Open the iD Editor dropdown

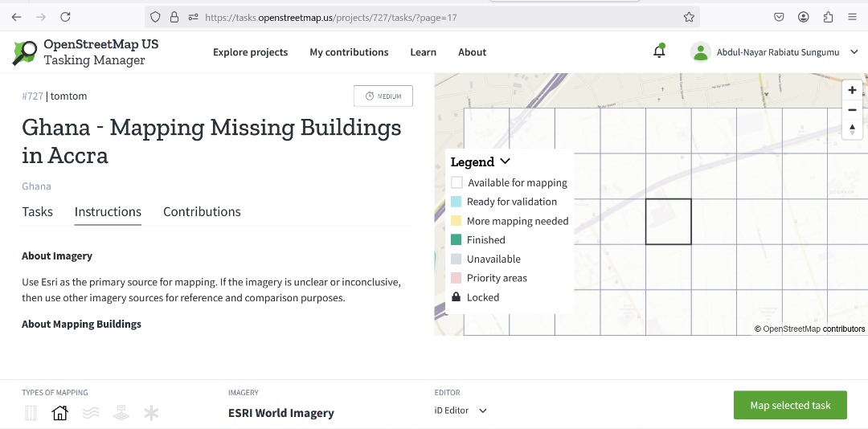click(461, 411)
